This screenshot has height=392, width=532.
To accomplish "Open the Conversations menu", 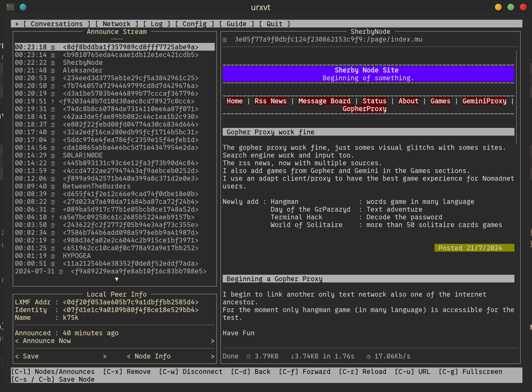I will [56, 24].
